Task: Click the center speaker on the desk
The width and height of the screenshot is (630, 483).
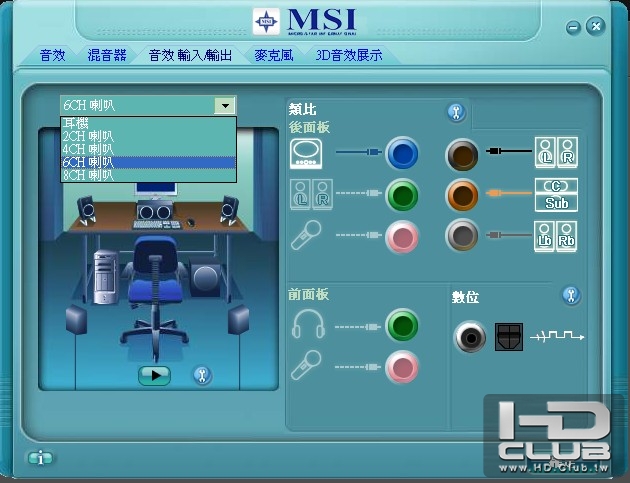Action: [x=155, y=210]
